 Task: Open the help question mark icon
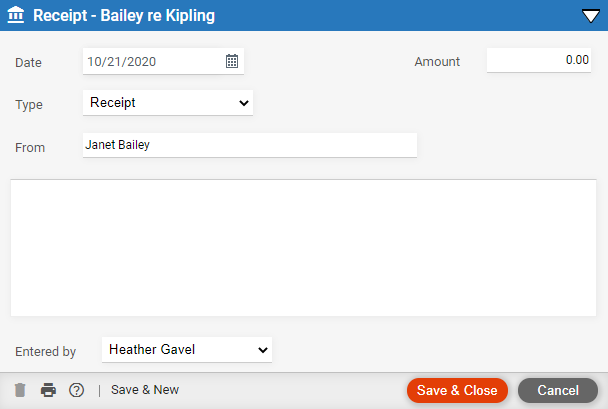pyautogui.click(x=76, y=390)
